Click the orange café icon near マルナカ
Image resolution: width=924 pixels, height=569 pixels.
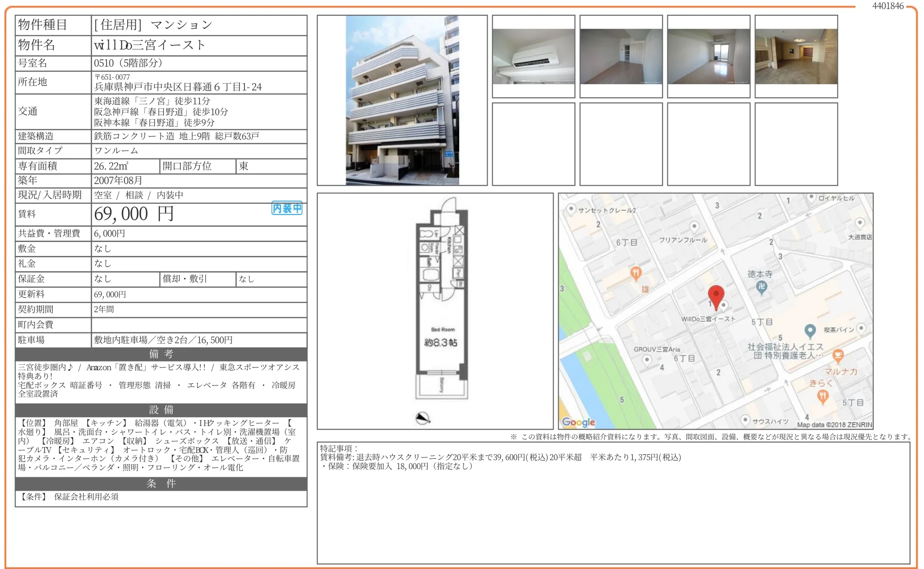838,356
